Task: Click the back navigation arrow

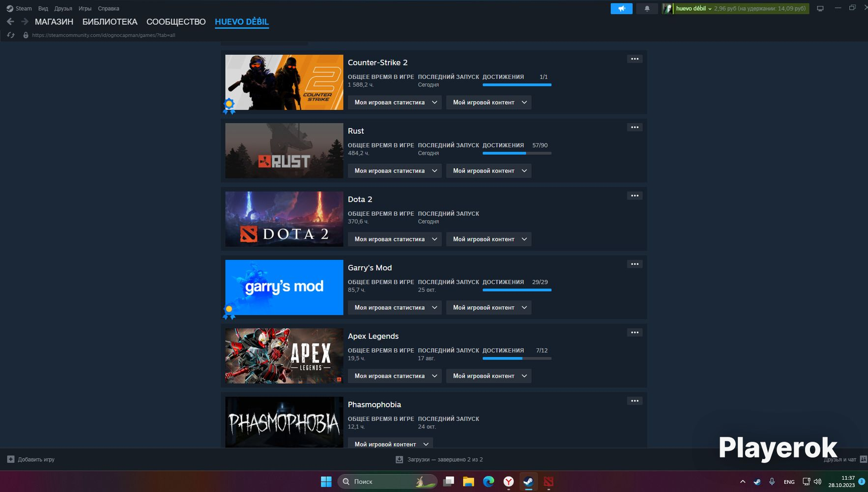Action: coord(10,22)
